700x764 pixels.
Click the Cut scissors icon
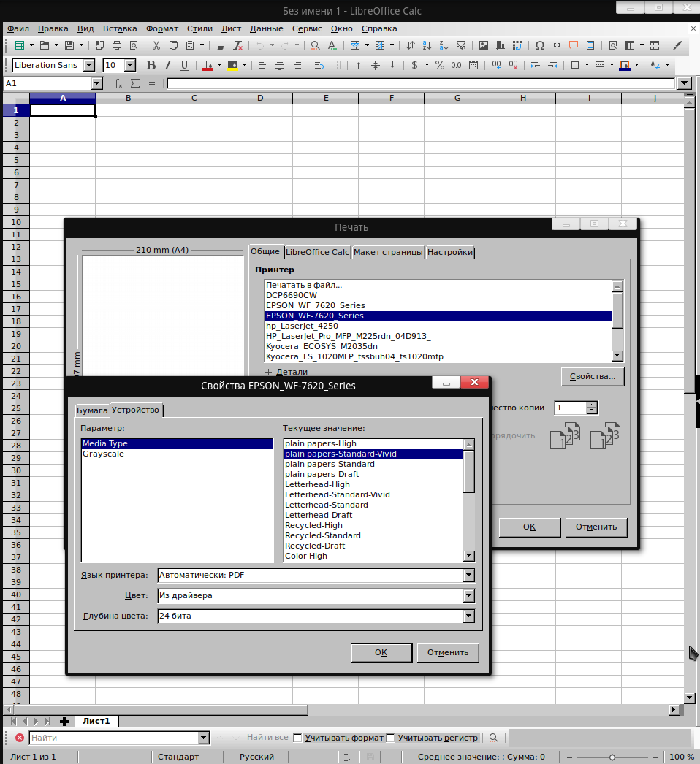[156, 45]
